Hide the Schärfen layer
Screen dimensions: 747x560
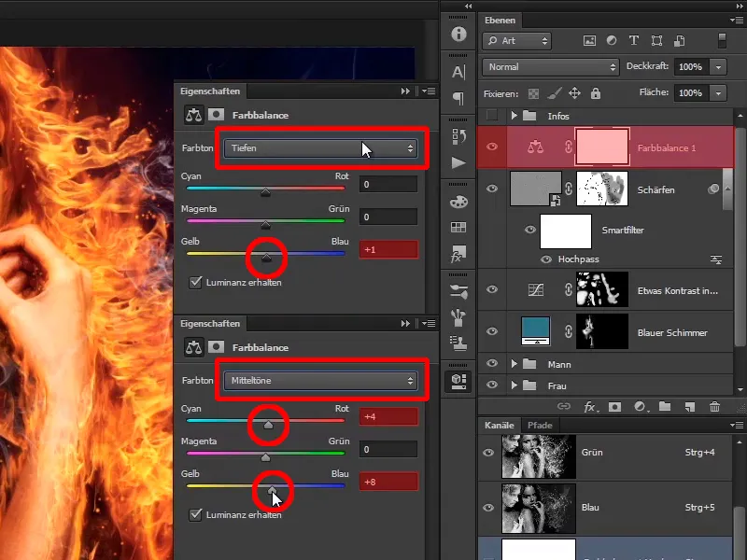point(492,189)
